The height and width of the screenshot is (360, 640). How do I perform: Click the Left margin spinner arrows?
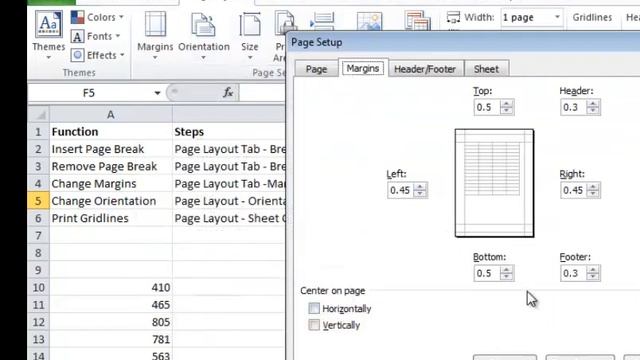point(420,190)
